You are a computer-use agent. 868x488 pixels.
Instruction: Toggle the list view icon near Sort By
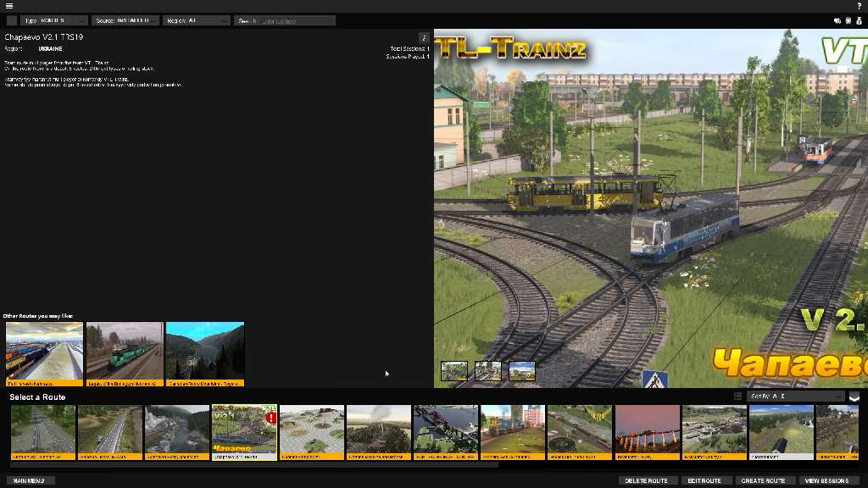click(x=737, y=396)
